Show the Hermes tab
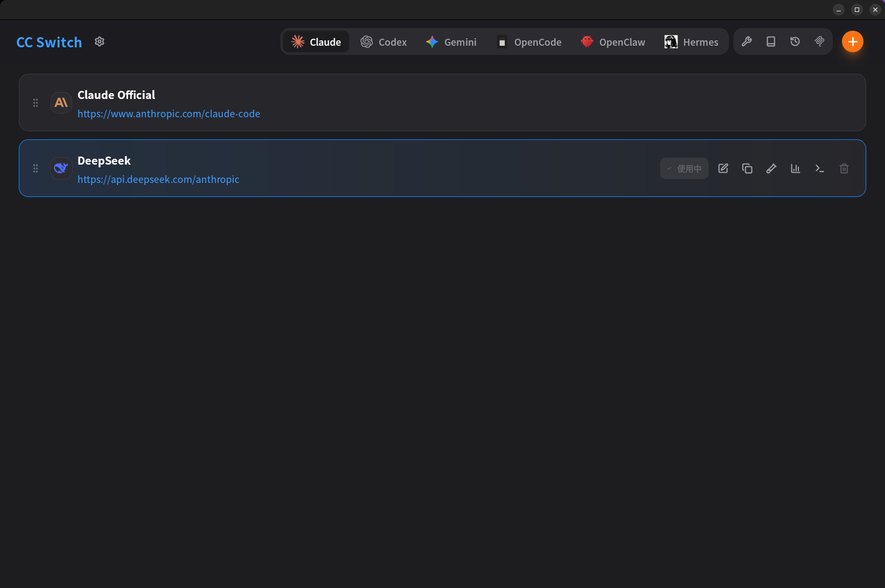The image size is (885, 588). [x=691, y=41]
